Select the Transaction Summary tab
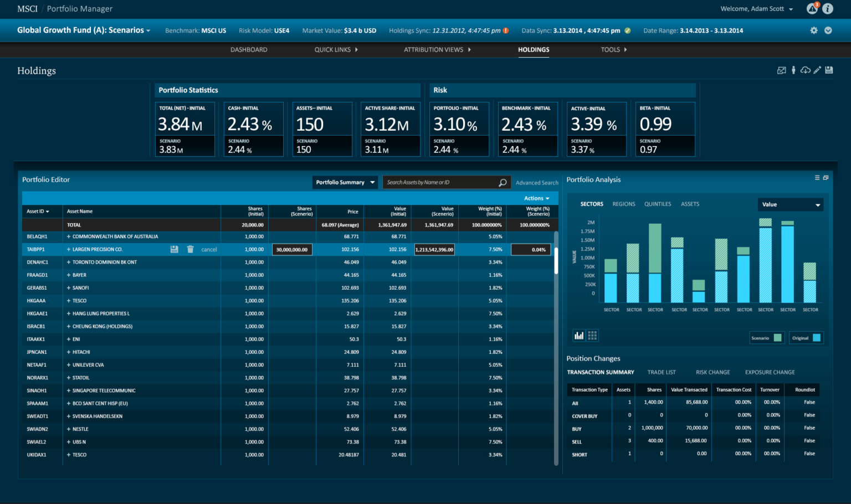The image size is (851, 504). click(601, 372)
